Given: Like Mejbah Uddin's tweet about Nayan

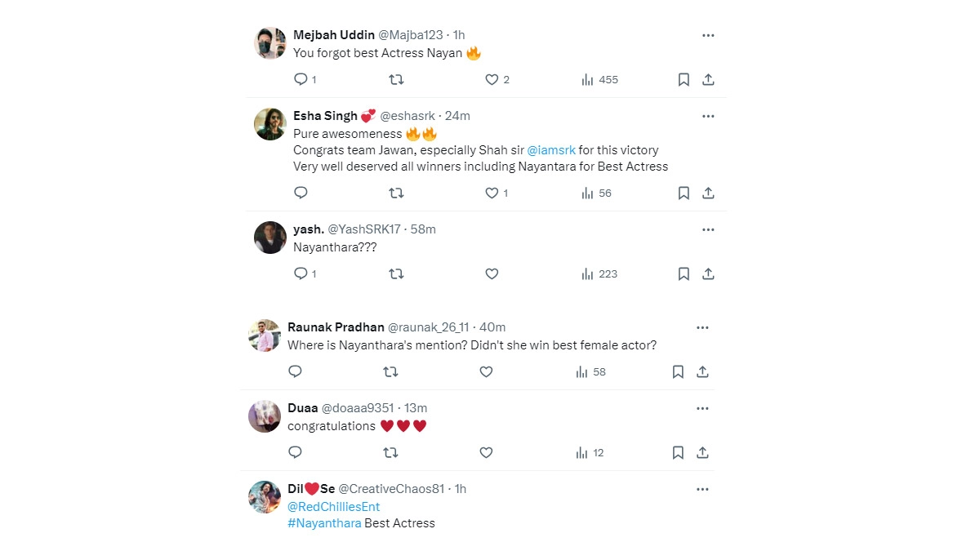Looking at the screenshot, I should [492, 79].
